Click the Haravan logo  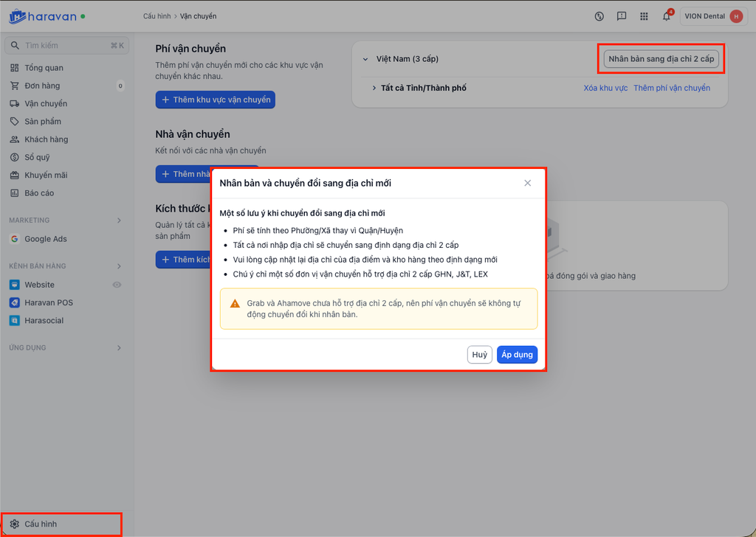[43, 16]
